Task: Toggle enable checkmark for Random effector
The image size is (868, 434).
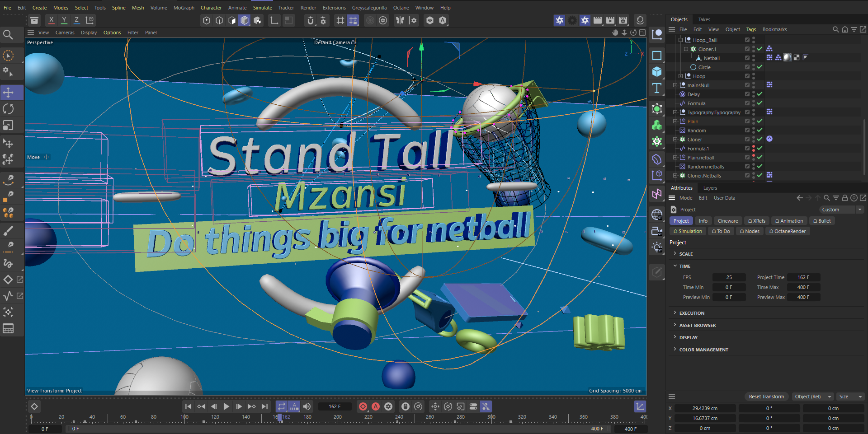Action: click(760, 131)
